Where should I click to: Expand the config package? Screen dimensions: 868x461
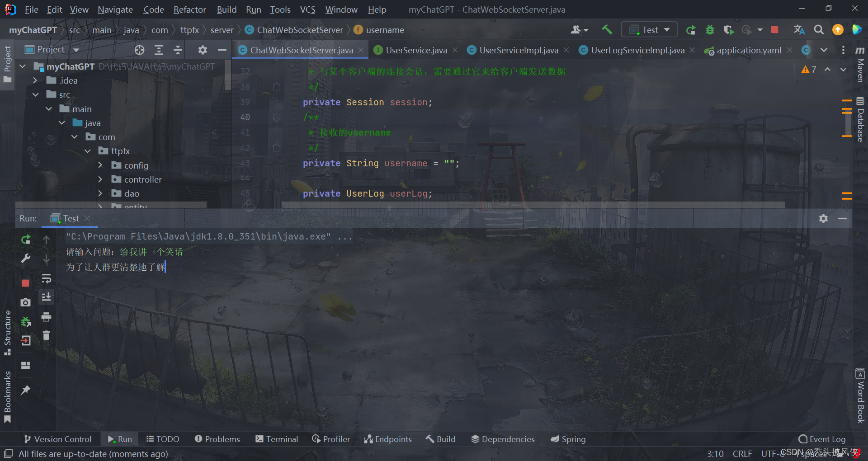100,165
